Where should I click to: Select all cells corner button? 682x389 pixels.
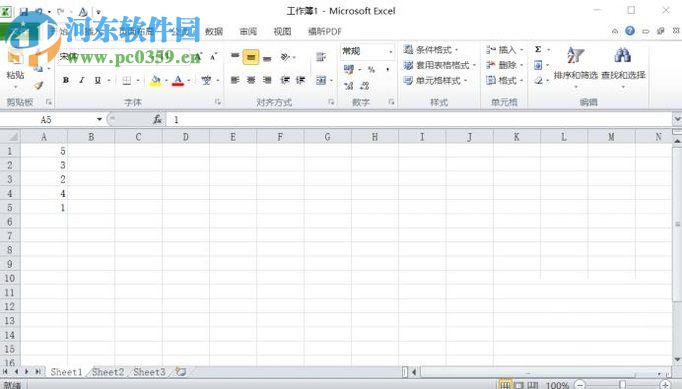10,137
